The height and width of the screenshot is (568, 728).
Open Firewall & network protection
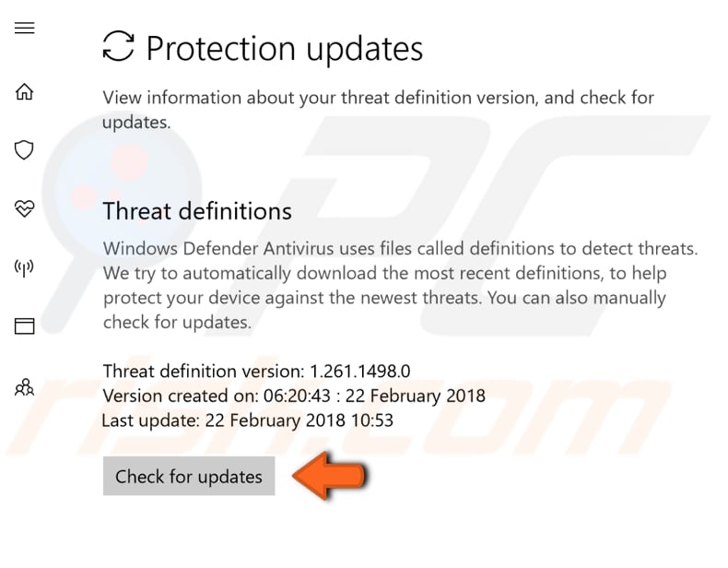25,267
